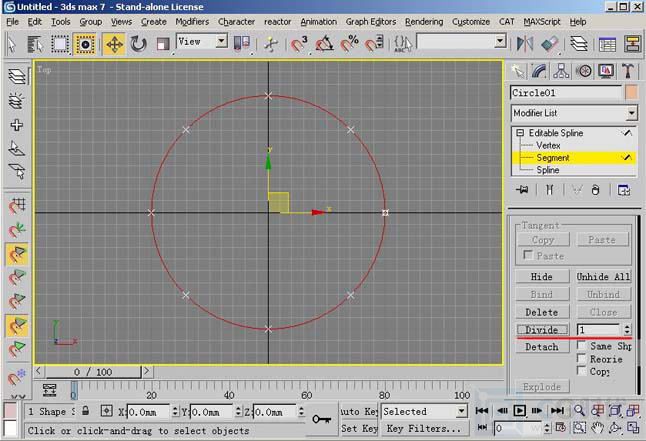Toggle Angle Snap button

[x=324, y=44]
